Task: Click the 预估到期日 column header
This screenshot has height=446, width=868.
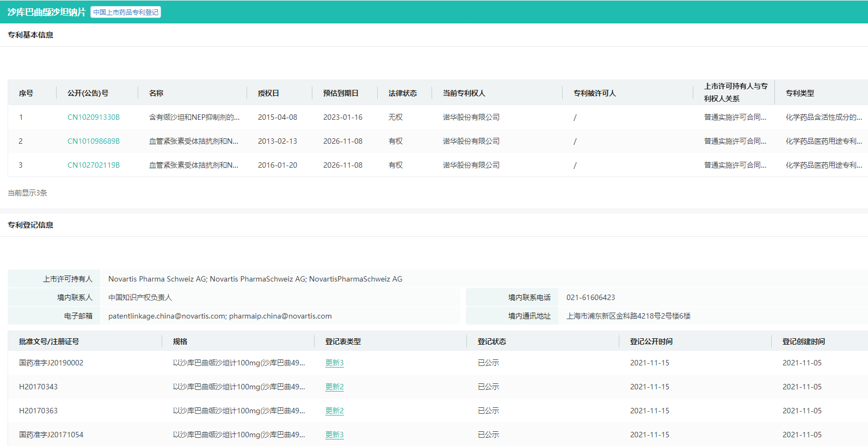Action: [x=341, y=93]
